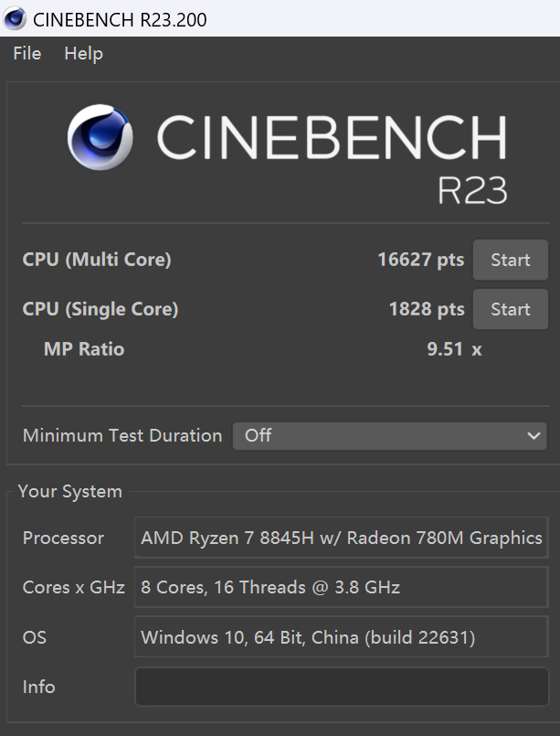This screenshot has height=736, width=560.
Task: Click the CINEBENCH R23.200 window title
Action: click(120, 19)
